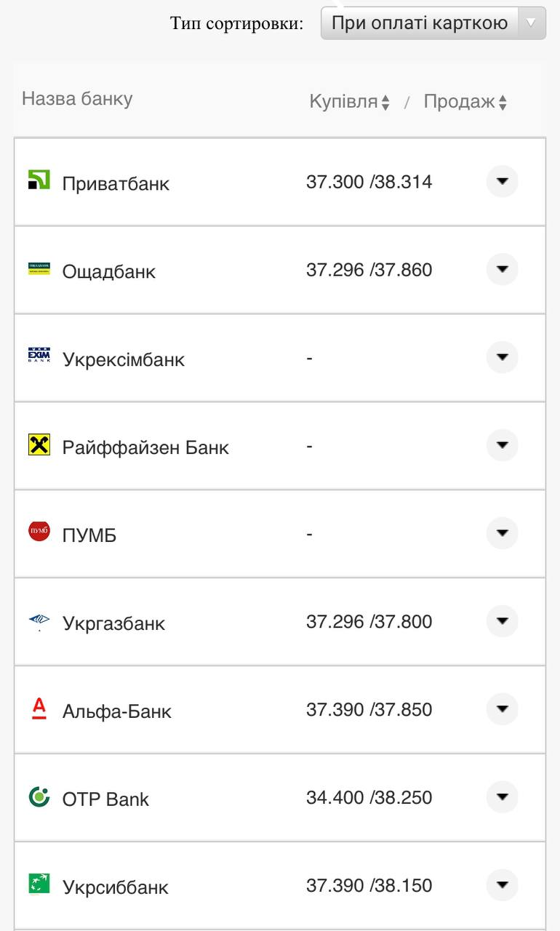560x931 pixels.
Task: Select the Укргазбанк bank name
Action: 113,623
